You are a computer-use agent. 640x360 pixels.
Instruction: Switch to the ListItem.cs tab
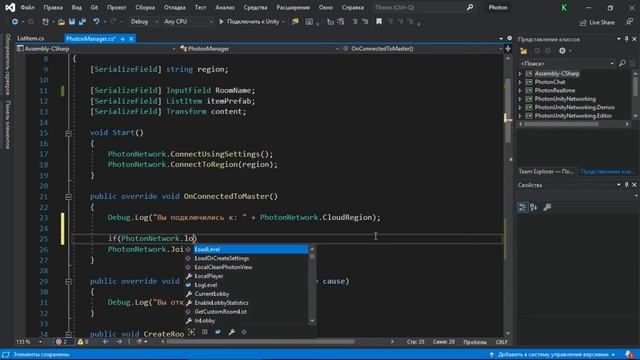coord(31,38)
